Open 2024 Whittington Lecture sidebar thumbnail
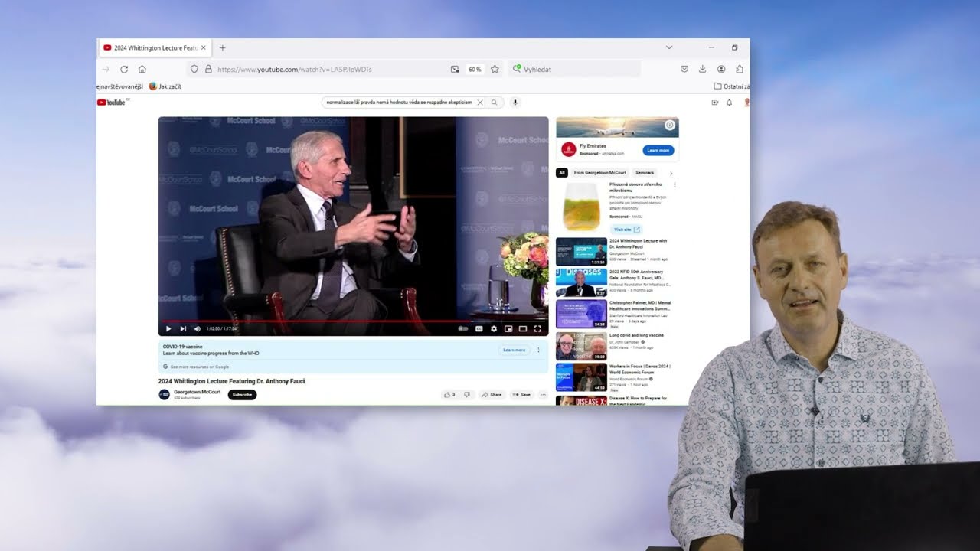This screenshot has width=980, height=551. pyautogui.click(x=581, y=252)
